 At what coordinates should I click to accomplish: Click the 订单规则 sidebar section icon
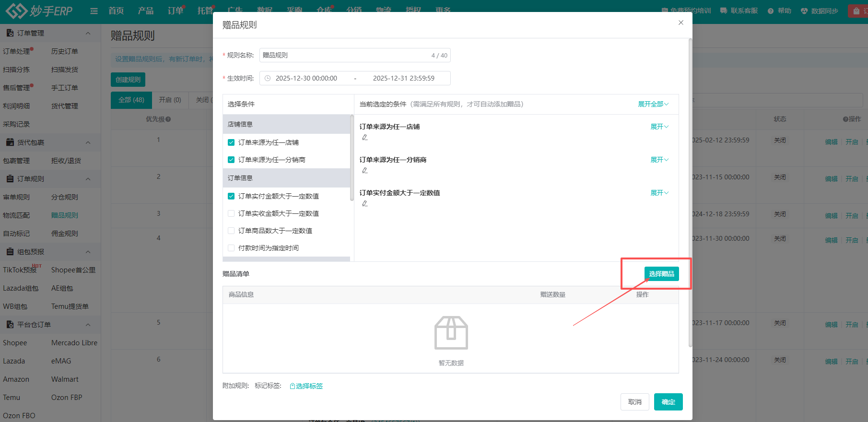point(10,179)
